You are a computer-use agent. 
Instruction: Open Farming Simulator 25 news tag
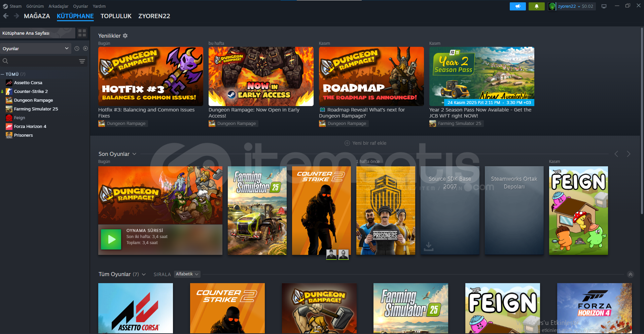point(457,124)
